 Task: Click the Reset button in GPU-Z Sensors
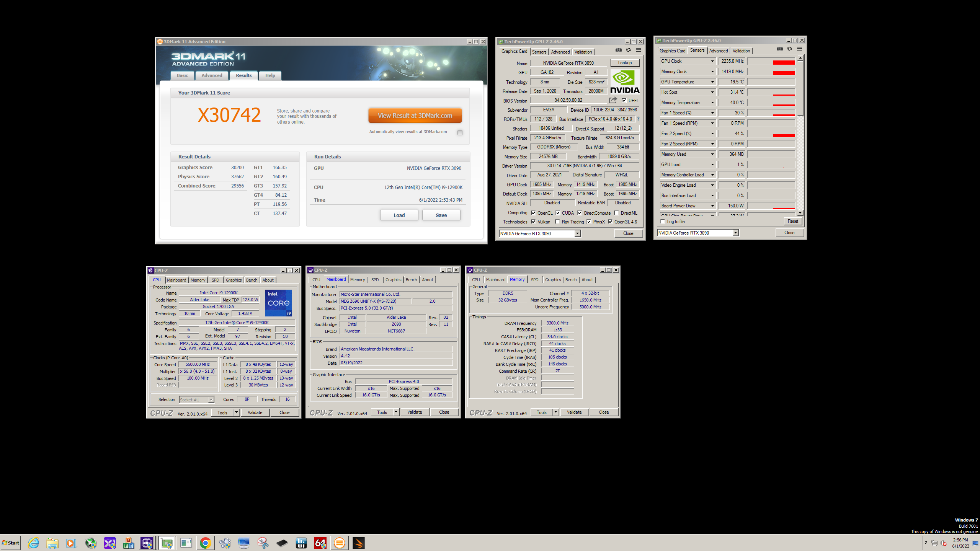pos(793,221)
